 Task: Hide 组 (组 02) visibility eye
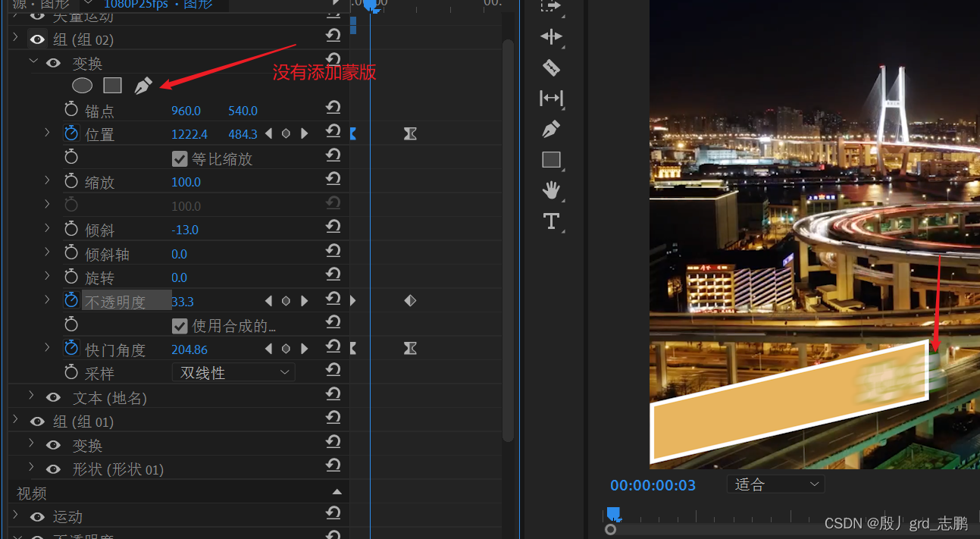pyautogui.click(x=37, y=39)
